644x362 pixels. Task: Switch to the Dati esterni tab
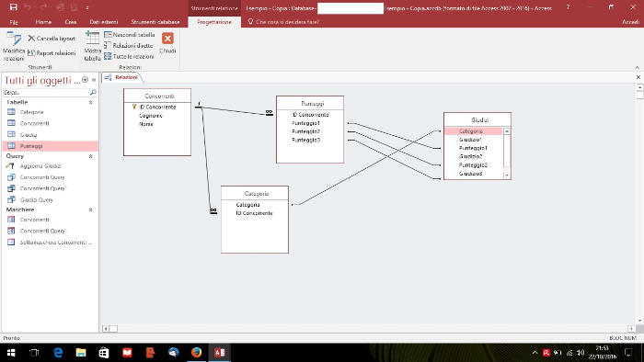[104, 22]
